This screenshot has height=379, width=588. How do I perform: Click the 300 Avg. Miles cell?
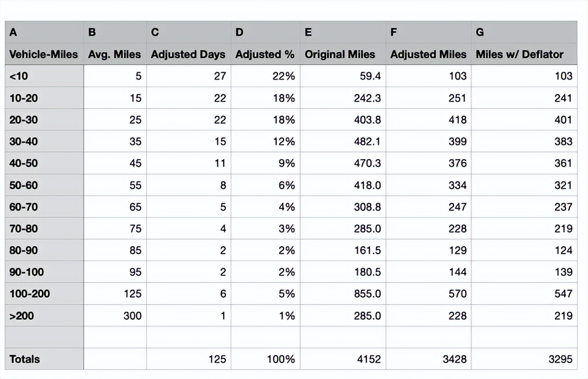coord(115,316)
